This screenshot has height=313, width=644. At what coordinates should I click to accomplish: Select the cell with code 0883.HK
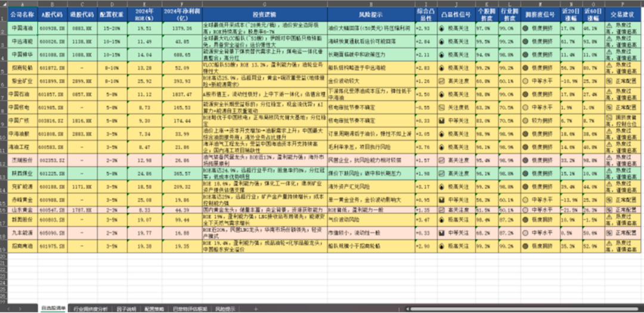tap(82, 29)
